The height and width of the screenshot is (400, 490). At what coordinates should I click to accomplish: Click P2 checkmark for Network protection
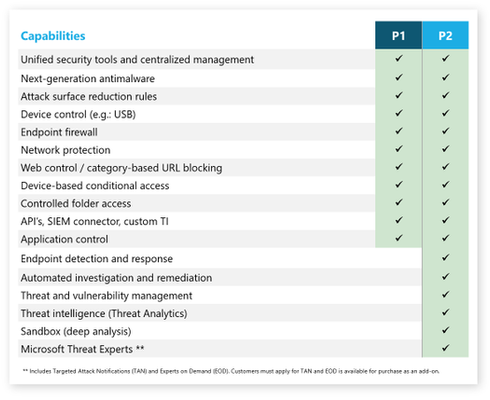pyautogui.click(x=445, y=149)
